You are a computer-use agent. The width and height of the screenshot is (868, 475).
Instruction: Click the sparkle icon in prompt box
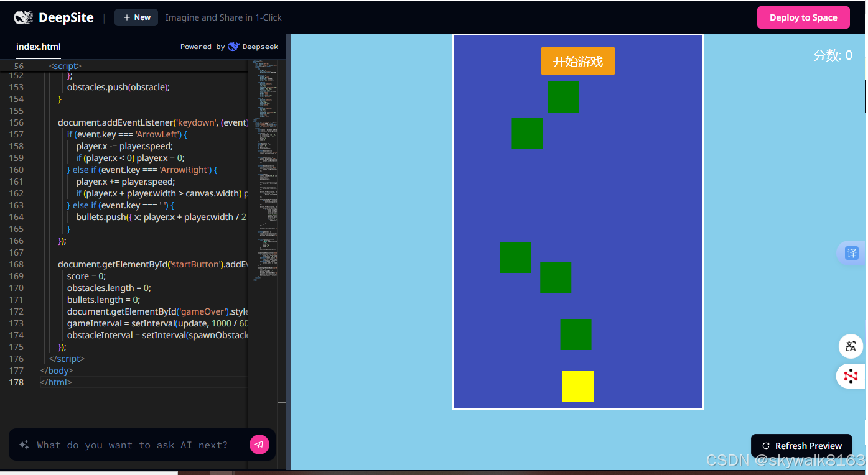tap(24, 445)
